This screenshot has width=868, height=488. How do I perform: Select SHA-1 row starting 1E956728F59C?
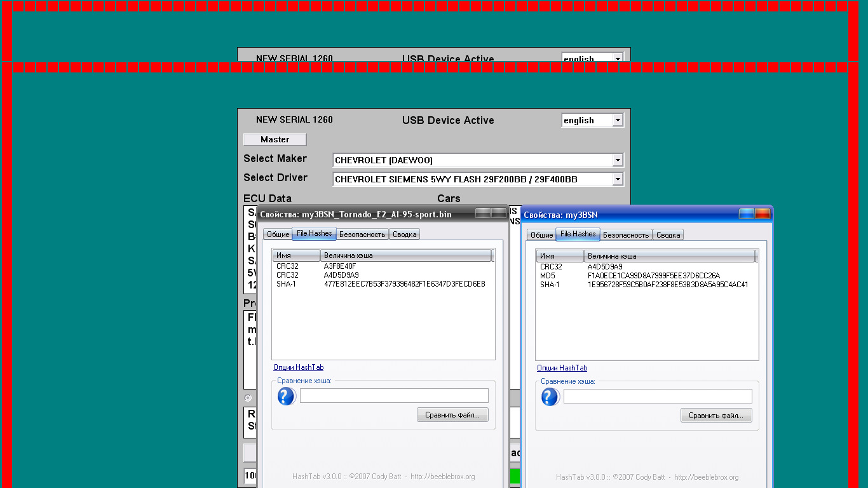click(x=646, y=285)
